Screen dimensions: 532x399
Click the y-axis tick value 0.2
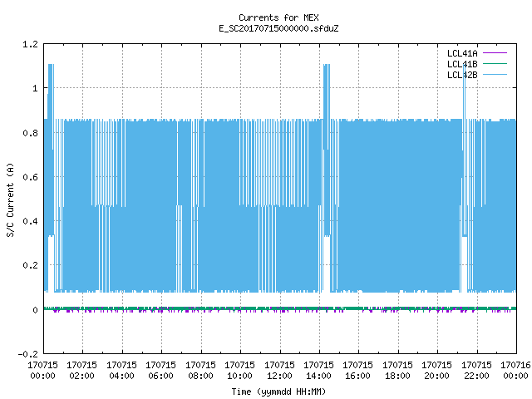tap(30, 265)
